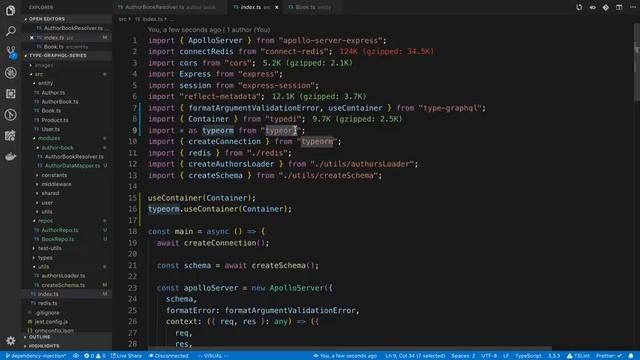Open redis.ts in the file tree
Image resolution: width=640 pixels, height=360 pixels.
(x=66, y=303)
